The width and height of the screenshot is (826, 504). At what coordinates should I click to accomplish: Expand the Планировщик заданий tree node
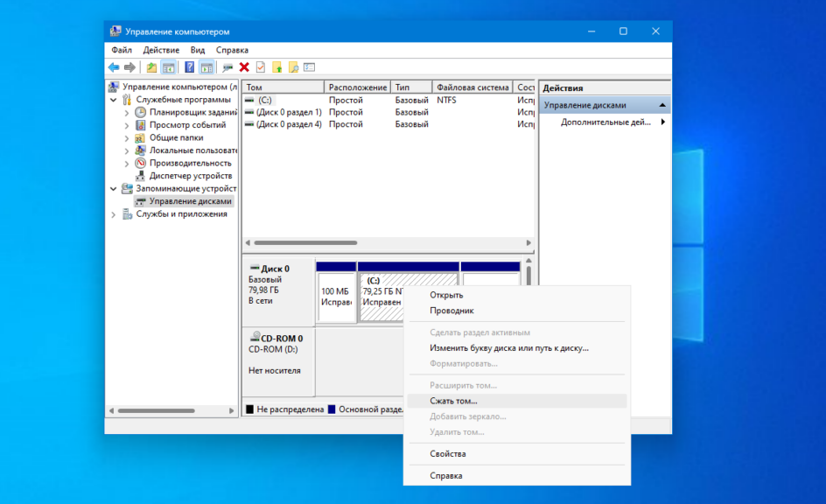point(127,112)
